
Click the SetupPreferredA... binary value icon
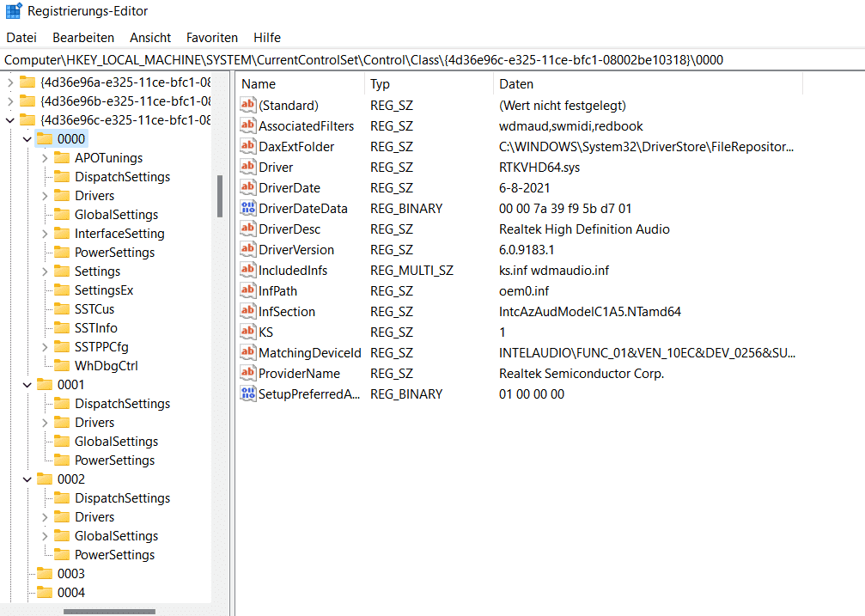pyautogui.click(x=248, y=394)
